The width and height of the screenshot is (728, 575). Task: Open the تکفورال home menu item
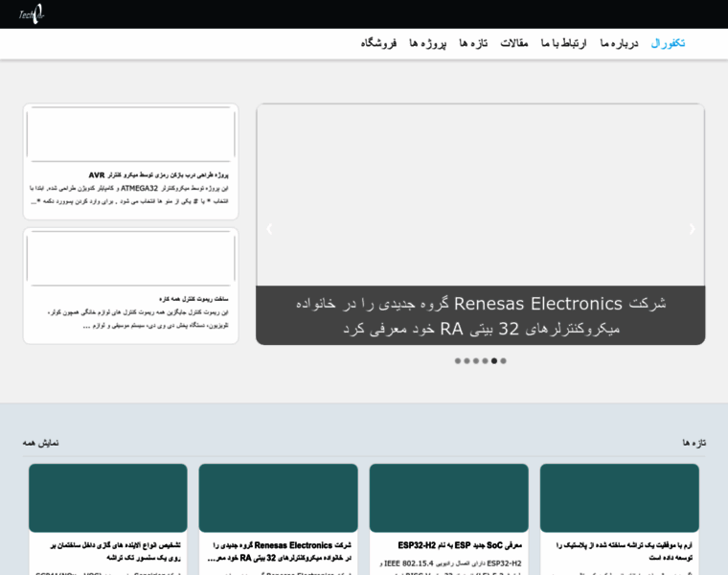[x=668, y=43]
